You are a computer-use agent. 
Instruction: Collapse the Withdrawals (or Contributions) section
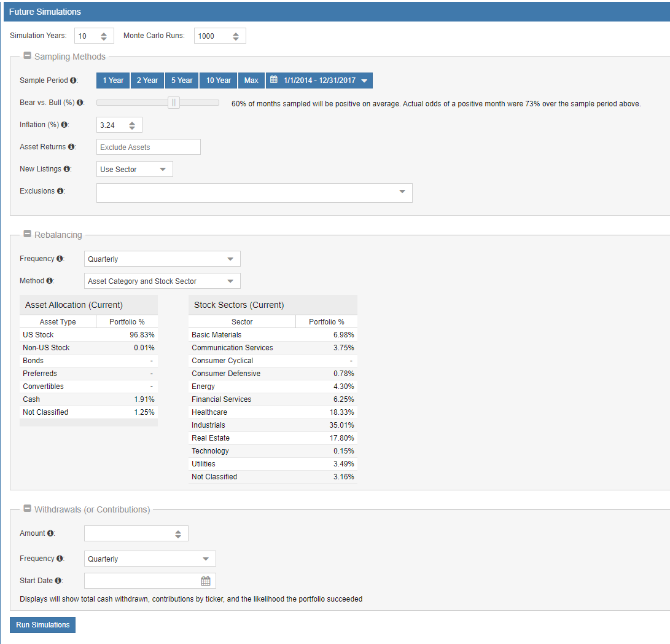[x=27, y=509]
